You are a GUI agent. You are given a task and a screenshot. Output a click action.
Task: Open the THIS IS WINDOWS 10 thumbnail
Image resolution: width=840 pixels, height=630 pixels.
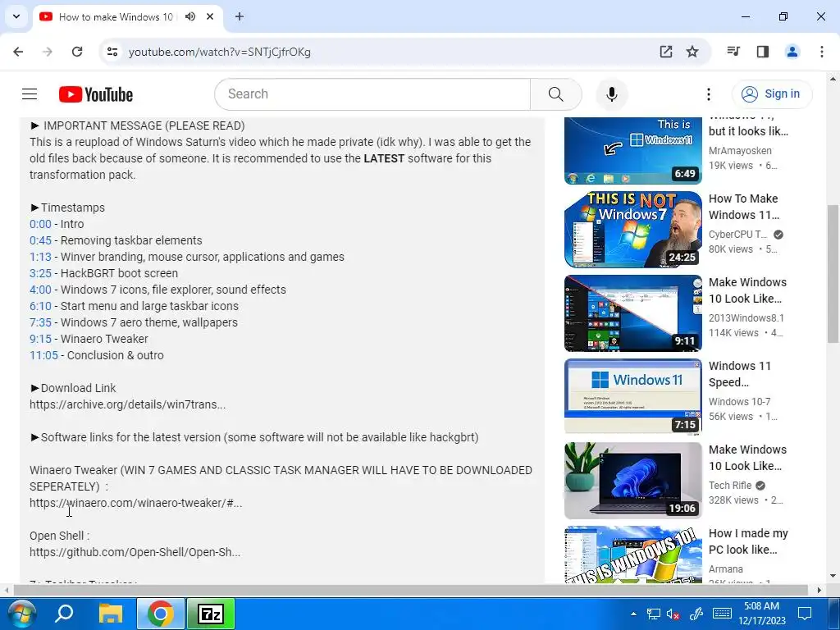632,554
